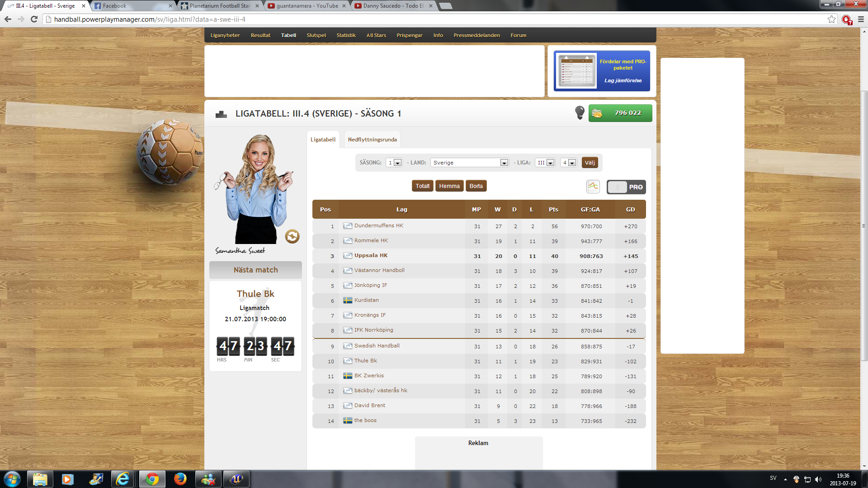Open the Thule Bk next match link
The image size is (868, 488).
point(255,294)
